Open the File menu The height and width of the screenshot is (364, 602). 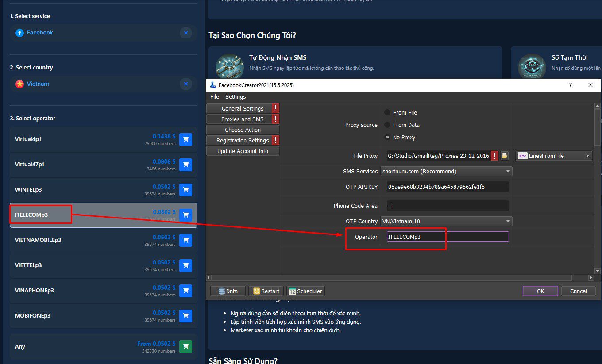click(x=215, y=96)
